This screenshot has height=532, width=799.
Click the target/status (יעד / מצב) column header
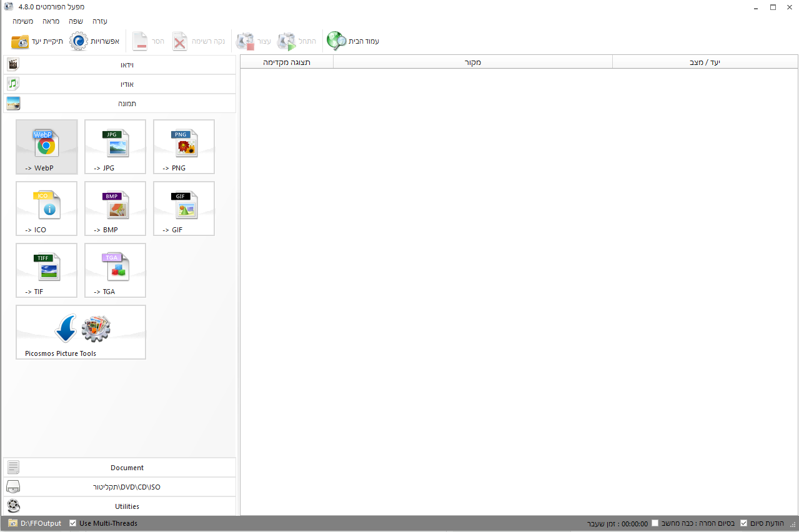(x=705, y=62)
